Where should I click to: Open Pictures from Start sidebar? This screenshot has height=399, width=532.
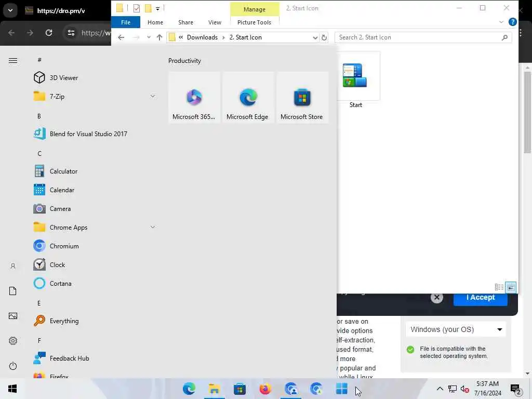[x=13, y=316]
